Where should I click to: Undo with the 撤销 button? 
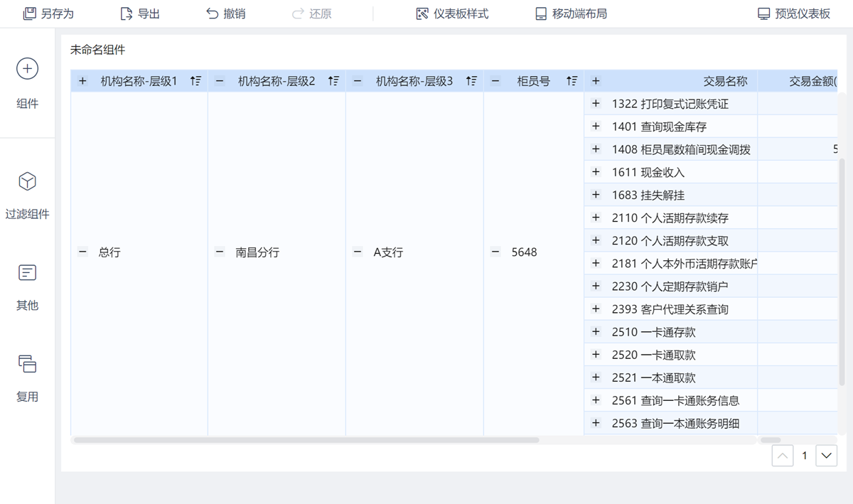pos(225,14)
